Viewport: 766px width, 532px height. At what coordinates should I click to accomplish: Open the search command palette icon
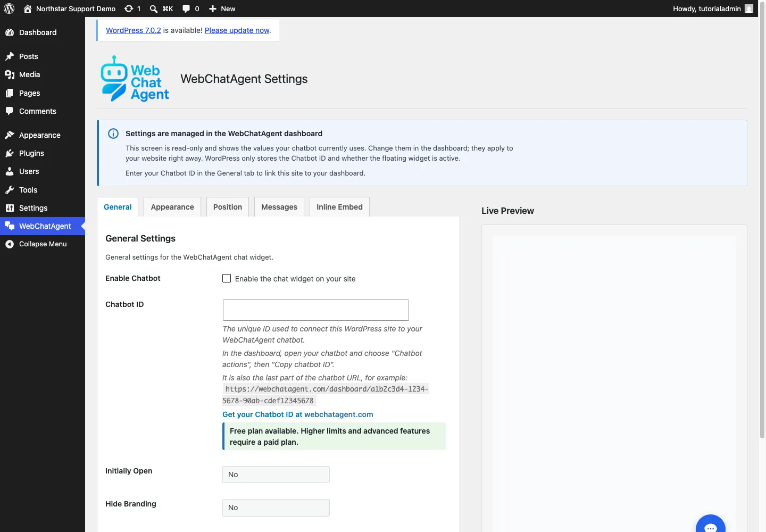pos(154,9)
